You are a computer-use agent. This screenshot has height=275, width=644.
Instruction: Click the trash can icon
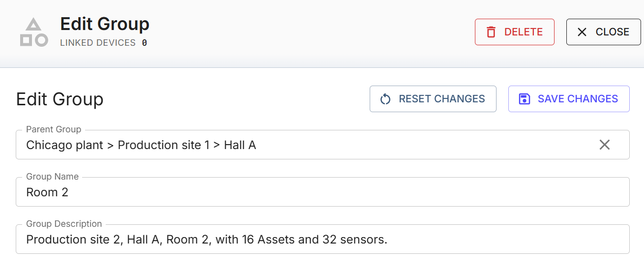tap(491, 32)
